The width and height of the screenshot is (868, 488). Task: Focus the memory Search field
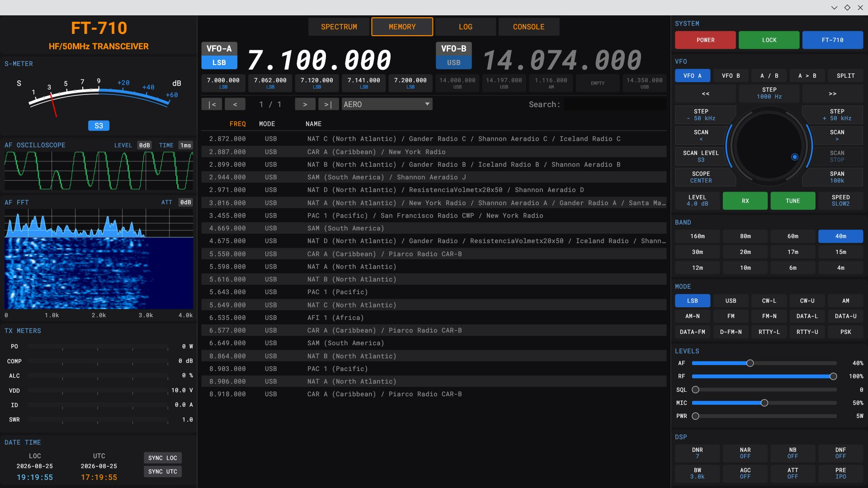[615, 104]
